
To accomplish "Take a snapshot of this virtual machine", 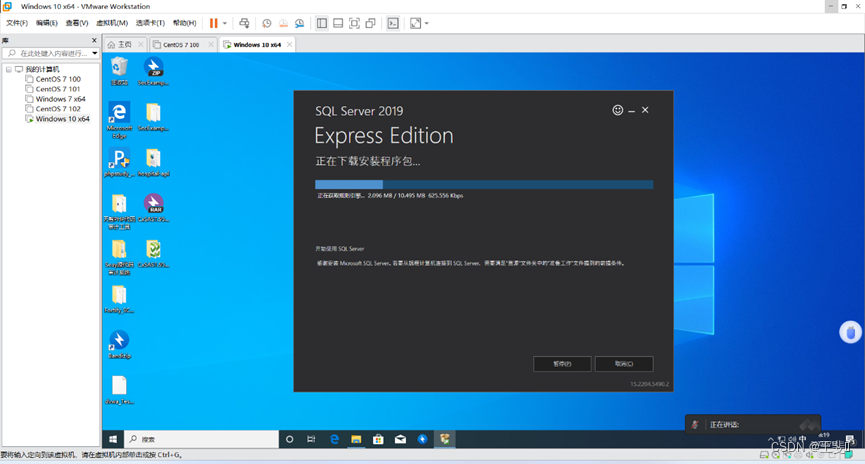I will [266, 23].
